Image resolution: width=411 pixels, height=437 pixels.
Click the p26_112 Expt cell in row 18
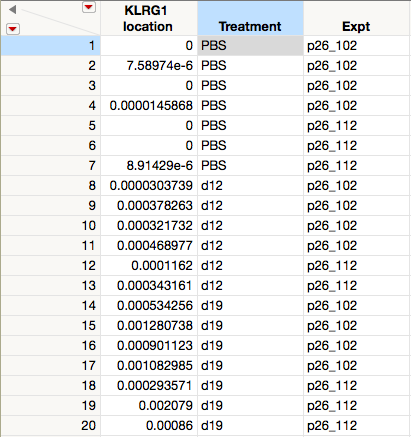357,386
